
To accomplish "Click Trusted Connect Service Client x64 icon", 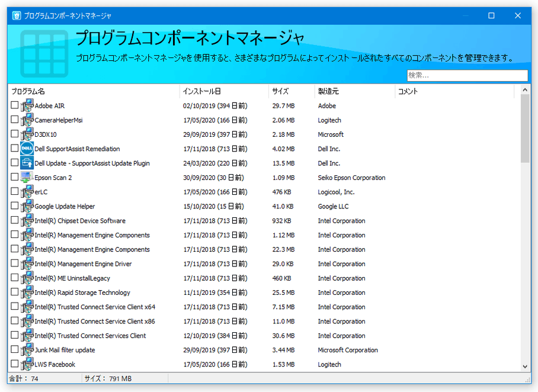I will [x=27, y=307].
